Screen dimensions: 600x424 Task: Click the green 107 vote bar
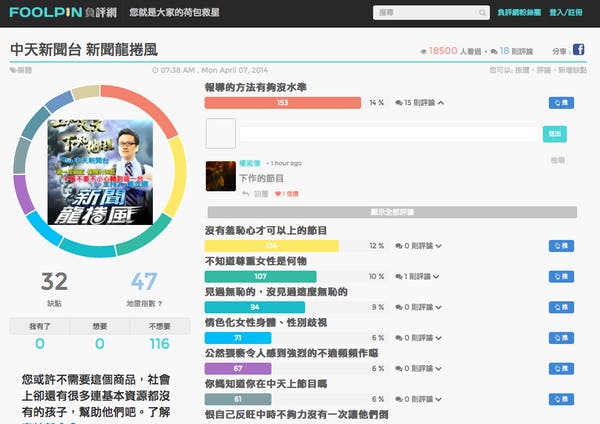[261, 276]
